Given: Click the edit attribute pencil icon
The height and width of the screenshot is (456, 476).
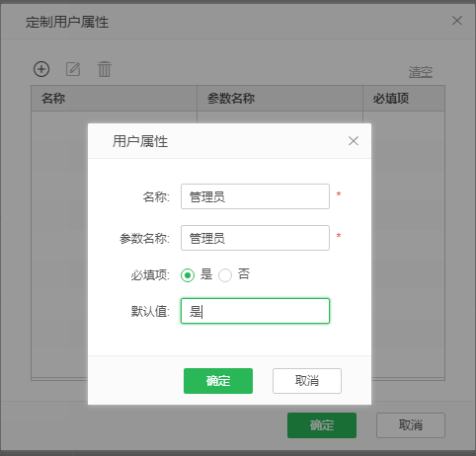Looking at the screenshot, I should [x=73, y=69].
